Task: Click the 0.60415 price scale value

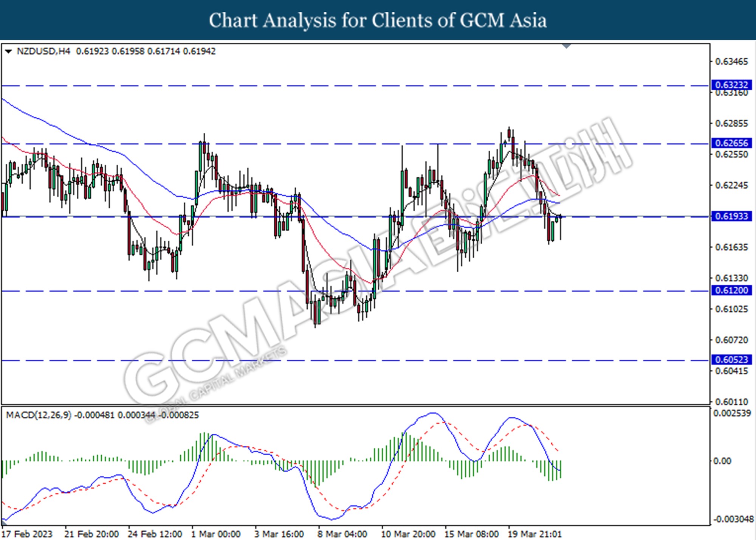Action: click(x=731, y=371)
